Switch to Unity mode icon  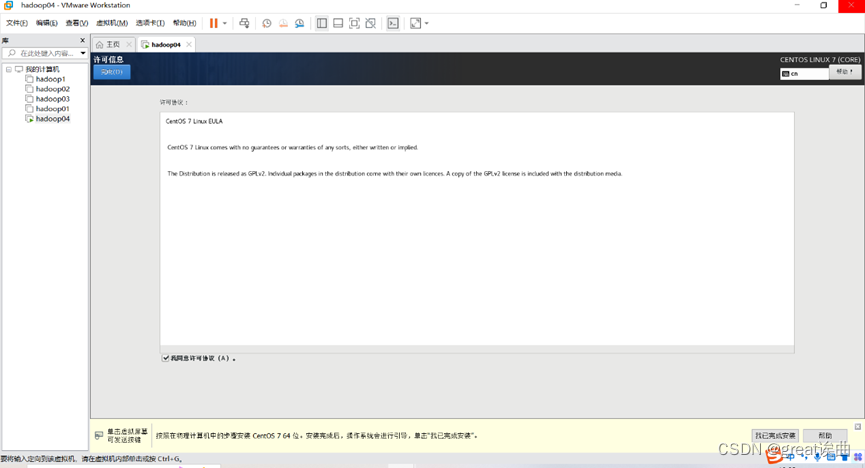click(371, 23)
